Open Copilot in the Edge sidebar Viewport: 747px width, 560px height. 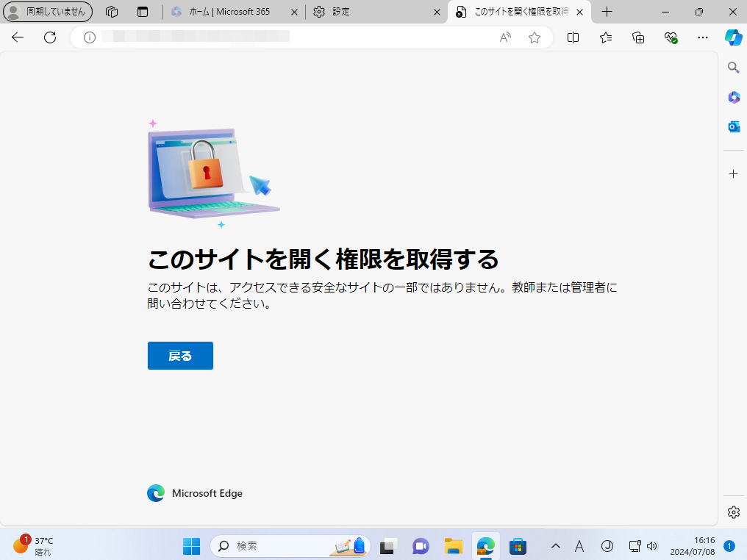click(734, 37)
